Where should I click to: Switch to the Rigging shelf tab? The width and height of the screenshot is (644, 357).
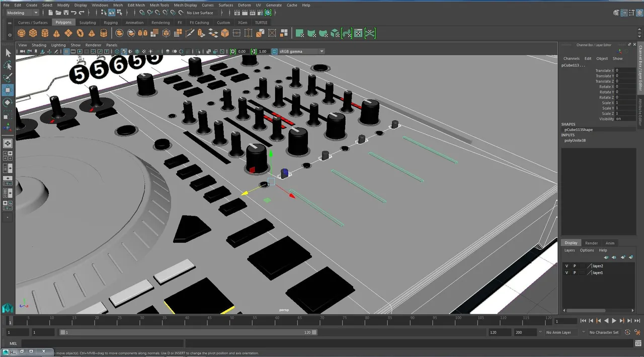(x=111, y=23)
